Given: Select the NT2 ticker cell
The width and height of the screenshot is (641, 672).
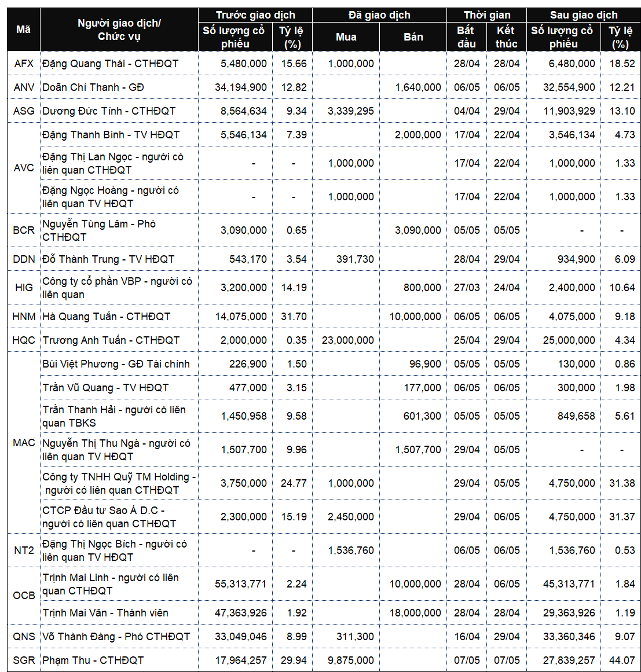Looking at the screenshot, I should [x=24, y=550].
